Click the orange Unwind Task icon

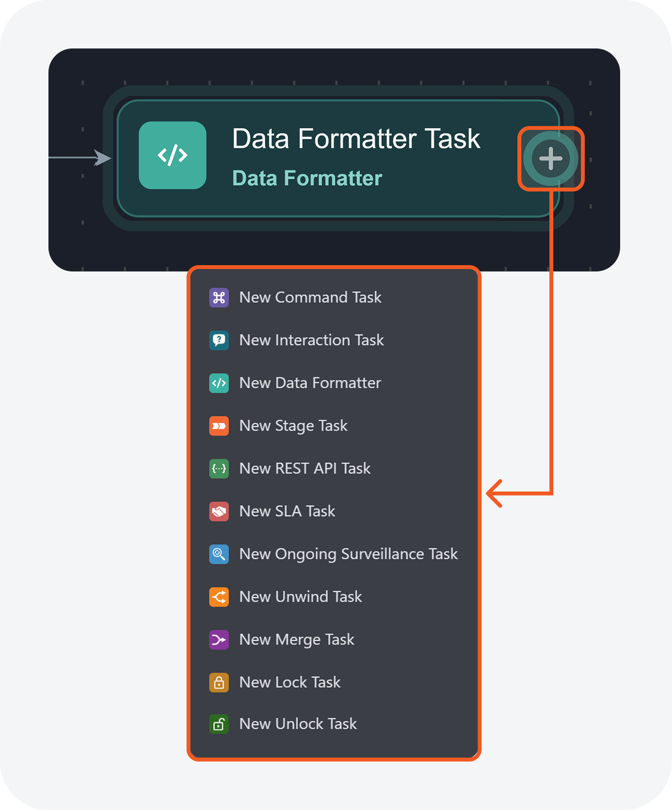point(219,597)
